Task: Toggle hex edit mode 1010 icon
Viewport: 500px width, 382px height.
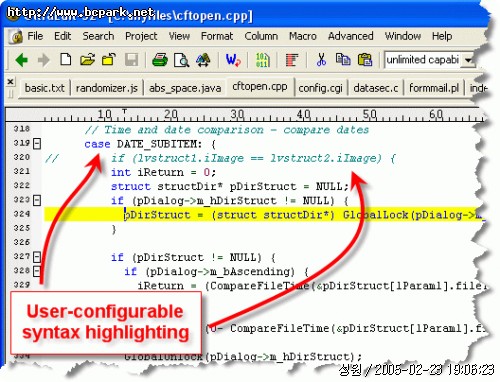Action: 262,60
